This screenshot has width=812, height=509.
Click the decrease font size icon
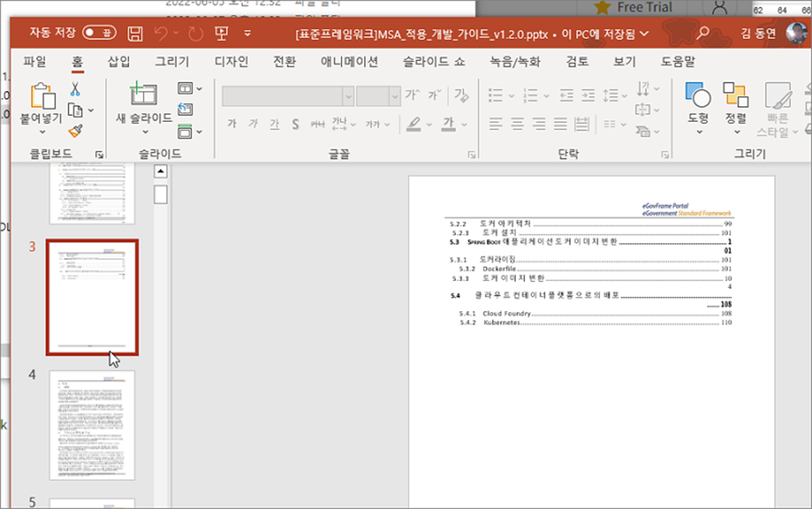(434, 95)
